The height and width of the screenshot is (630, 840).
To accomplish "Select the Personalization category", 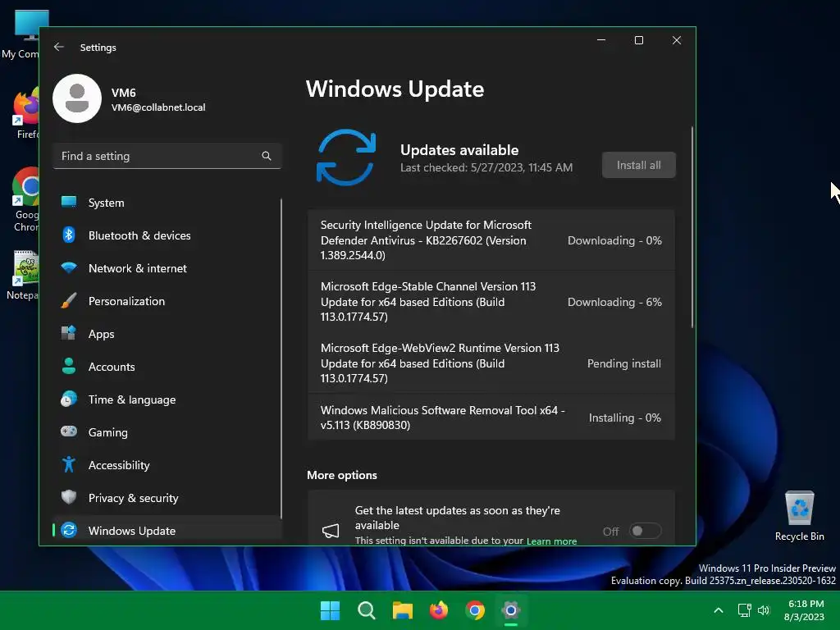I will click(x=167, y=301).
